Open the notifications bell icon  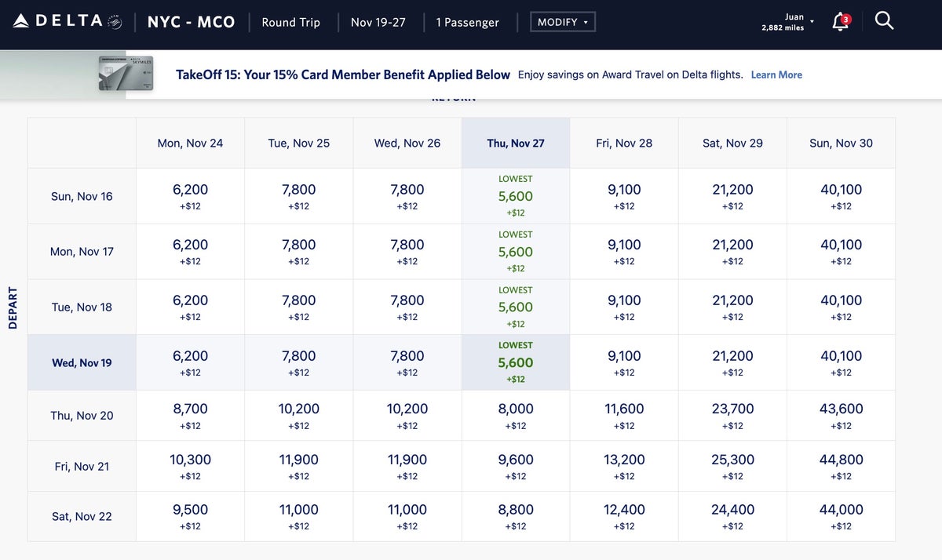point(840,22)
